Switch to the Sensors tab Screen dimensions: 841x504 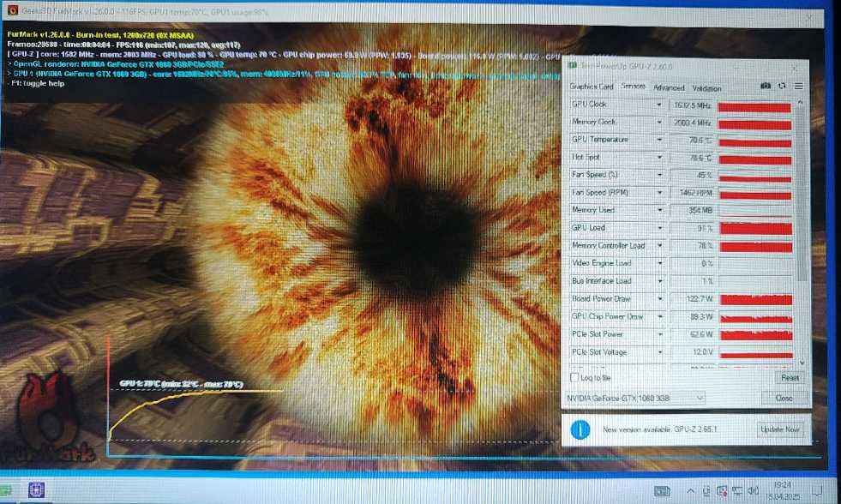click(633, 86)
